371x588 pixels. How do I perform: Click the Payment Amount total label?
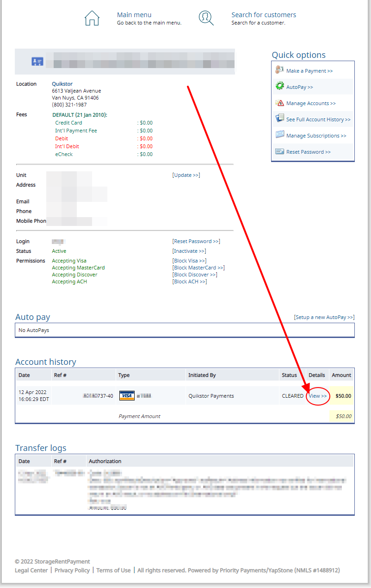139,416
